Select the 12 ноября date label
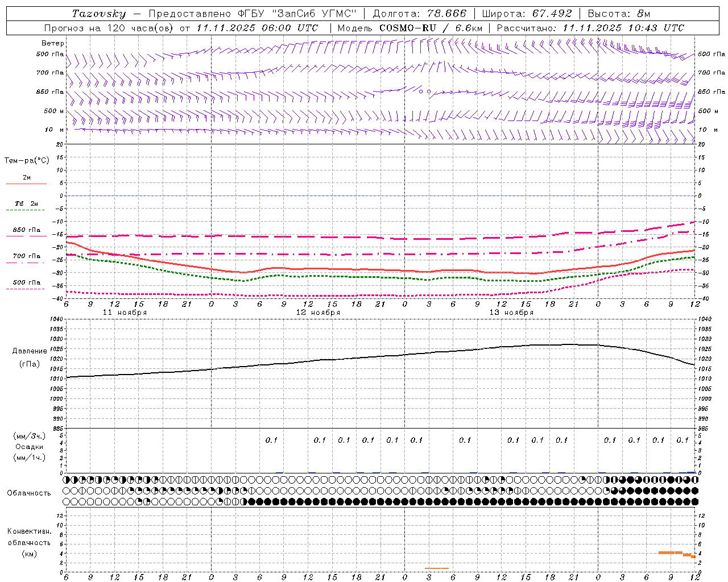 coord(318,313)
